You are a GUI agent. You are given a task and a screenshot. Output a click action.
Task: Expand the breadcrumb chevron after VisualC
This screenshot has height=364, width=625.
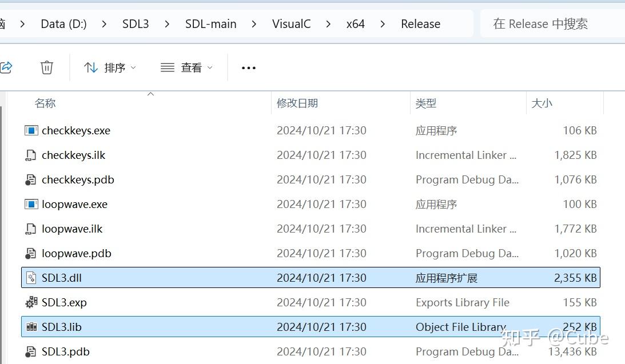(328, 24)
